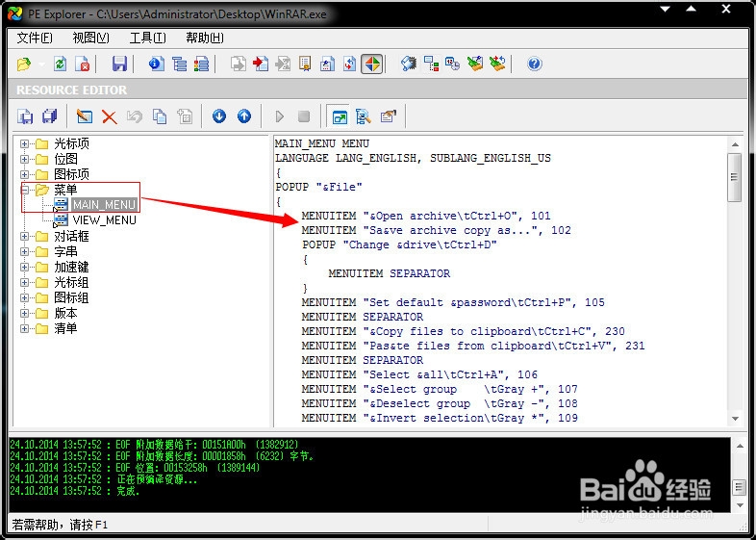
Task: Click the time date stamp clock icon
Action: click(x=452, y=64)
